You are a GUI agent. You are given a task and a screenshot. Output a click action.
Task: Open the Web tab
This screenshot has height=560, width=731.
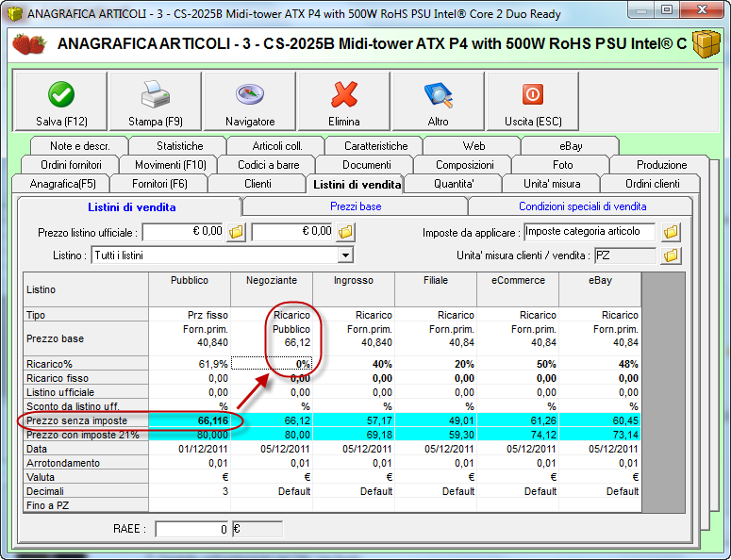pyautogui.click(x=473, y=146)
